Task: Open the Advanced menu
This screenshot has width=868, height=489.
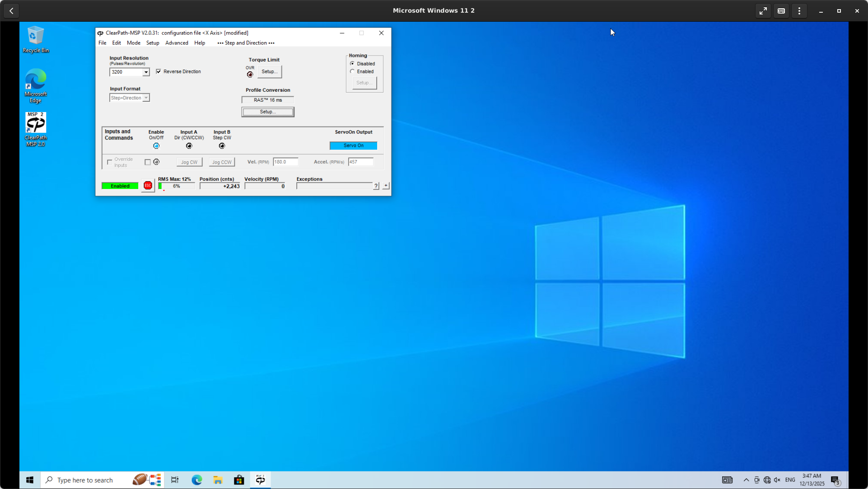Action: point(177,43)
